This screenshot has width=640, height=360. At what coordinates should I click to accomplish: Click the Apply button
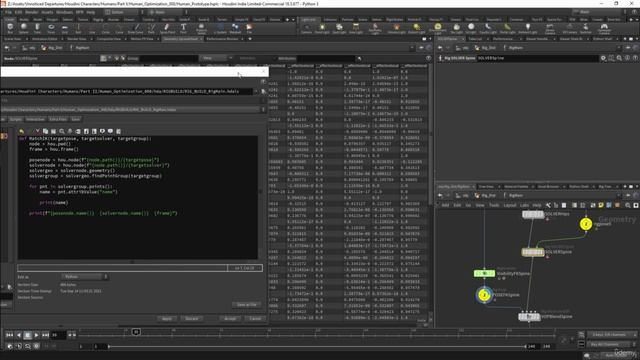pos(167,318)
